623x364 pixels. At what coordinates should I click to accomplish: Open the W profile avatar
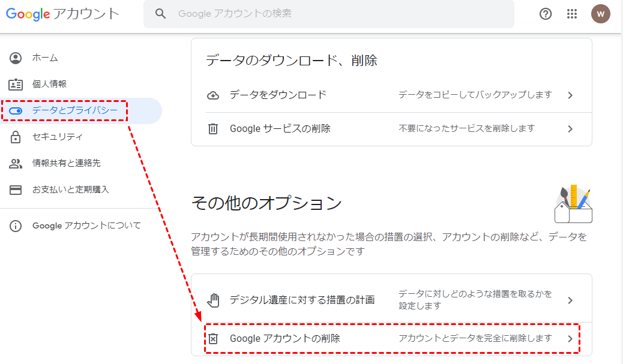[x=600, y=14]
